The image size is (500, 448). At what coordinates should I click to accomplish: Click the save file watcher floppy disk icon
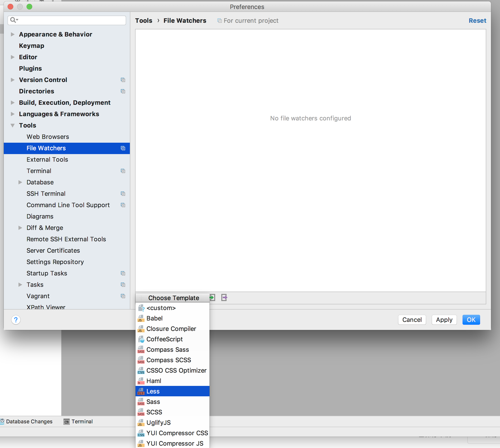coord(224,297)
